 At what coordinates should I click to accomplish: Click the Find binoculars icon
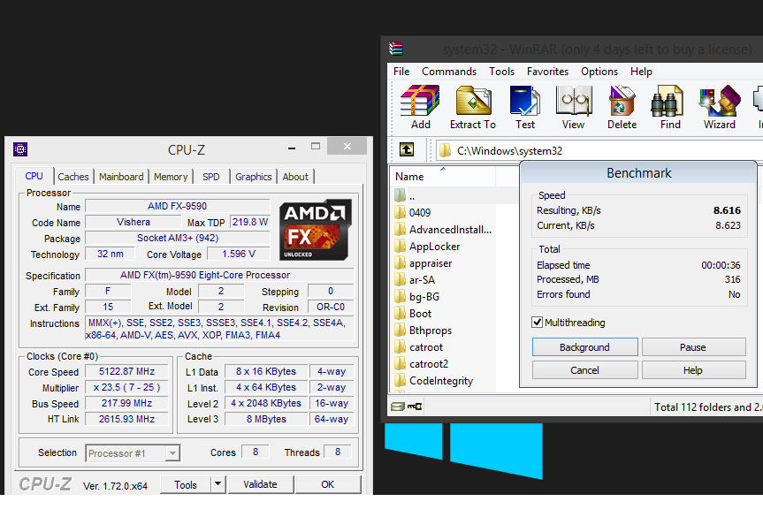[668, 101]
